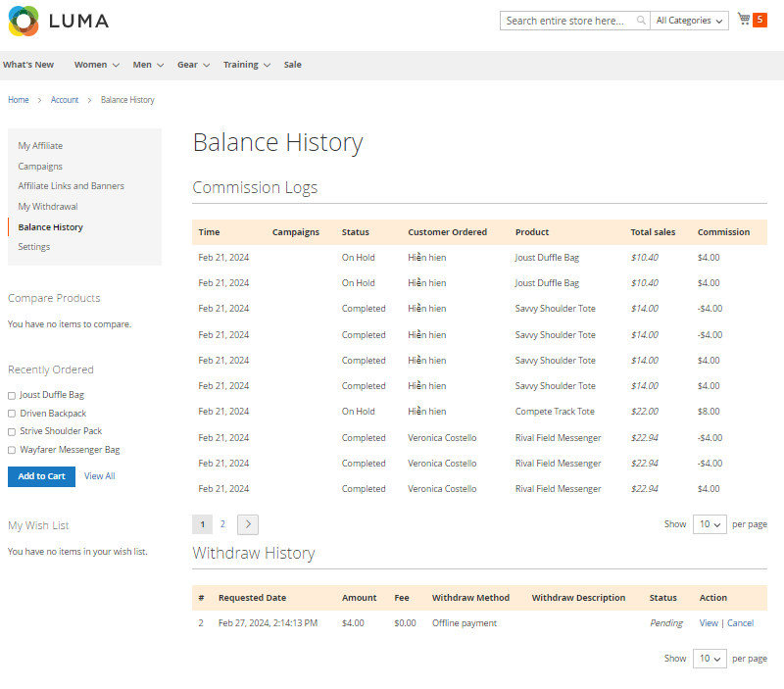Open Commission Logs per page dropdown
The width and height of the screenshot is (784, 689).
[710, 524]
